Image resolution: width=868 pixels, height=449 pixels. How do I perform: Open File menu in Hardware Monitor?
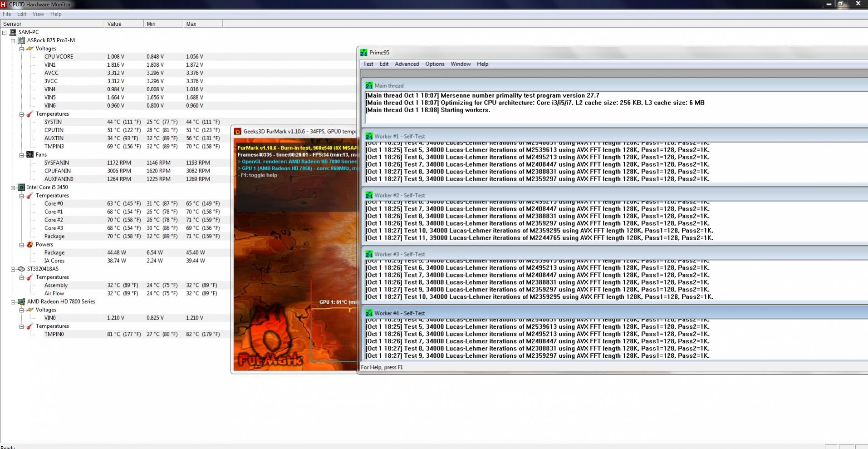7,14
